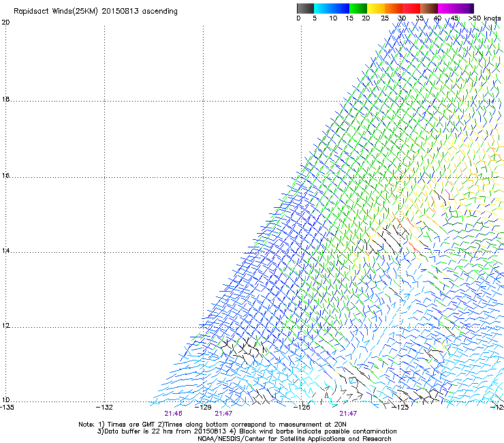Click the longitude label '-135'
This screenshot has width=504, height=443.
7,408
